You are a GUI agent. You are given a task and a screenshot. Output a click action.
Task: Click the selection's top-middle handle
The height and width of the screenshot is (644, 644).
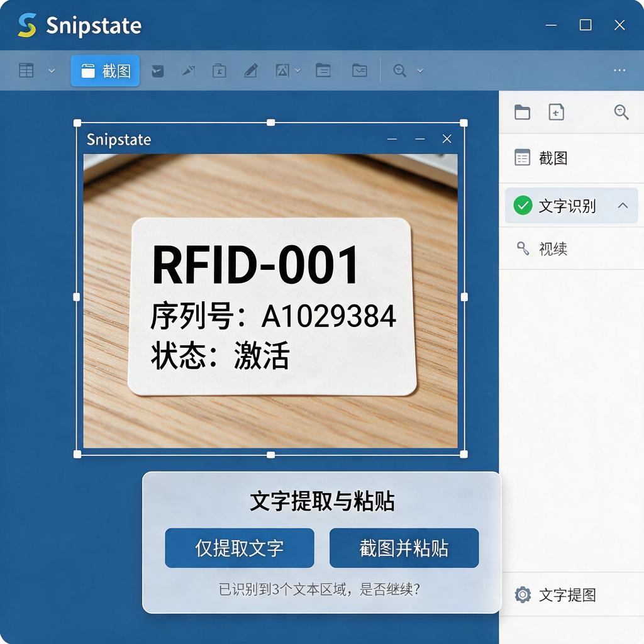point(270,123)
